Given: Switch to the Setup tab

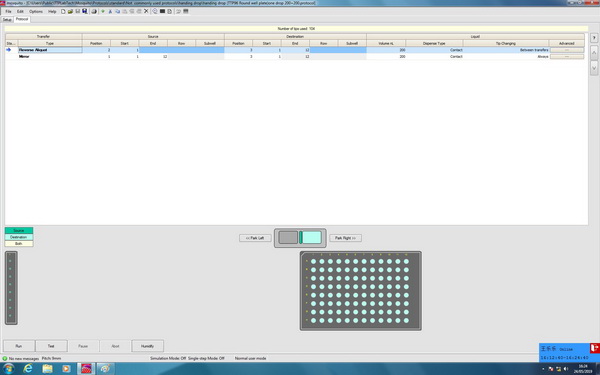Looking at the screenshot, I should (x=7, y=20).
